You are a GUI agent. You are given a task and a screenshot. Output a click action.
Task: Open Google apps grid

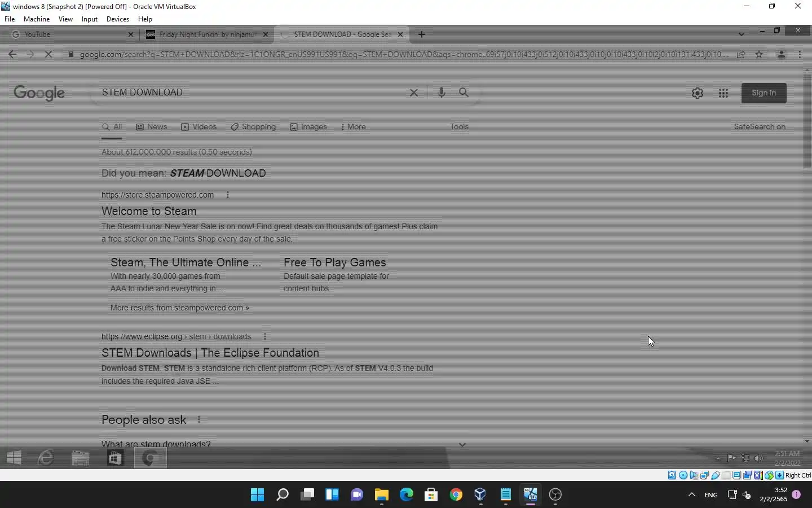tap(723, 93)
